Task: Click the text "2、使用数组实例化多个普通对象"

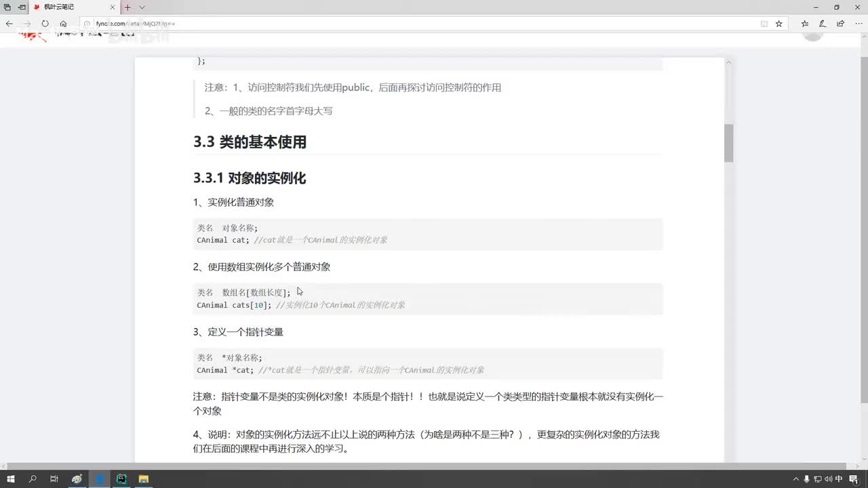Action: pos(262,267)
